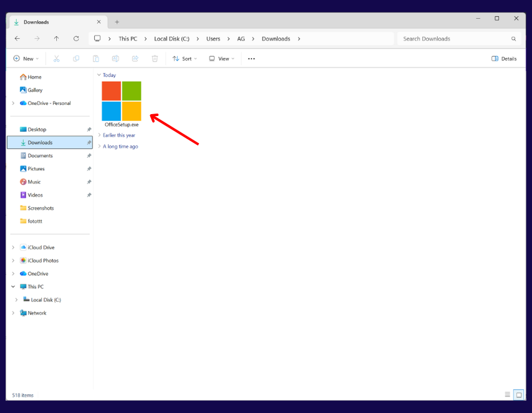Open the Sort dropdown menu
Viewport: 532px width, 413px height.
click(185, 59)
